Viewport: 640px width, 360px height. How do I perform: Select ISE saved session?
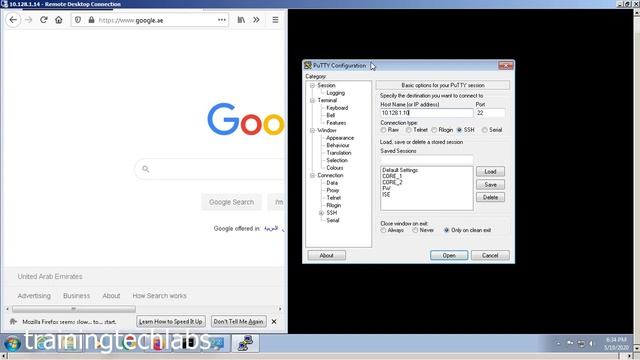click(x=386, y=195)
